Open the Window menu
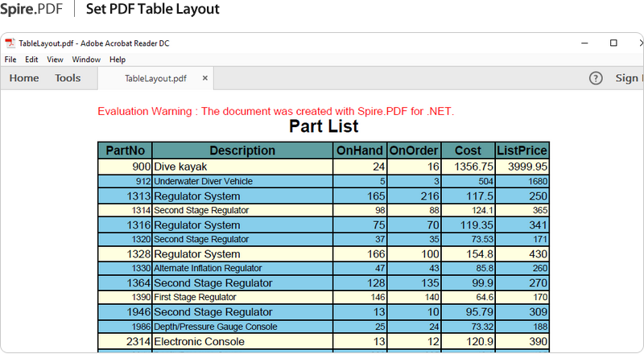 pyautogui.click(x=86, y=60)
